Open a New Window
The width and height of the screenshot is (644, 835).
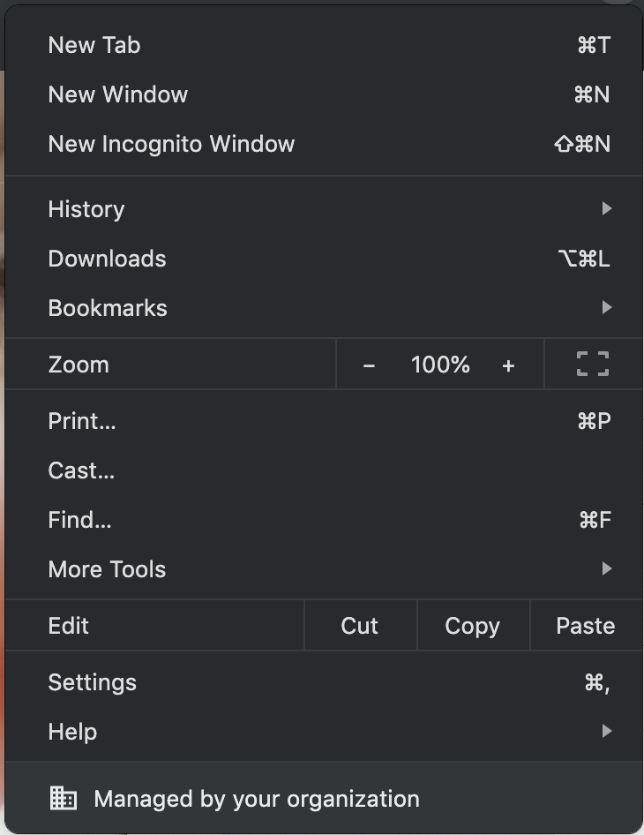coord(117,94)
